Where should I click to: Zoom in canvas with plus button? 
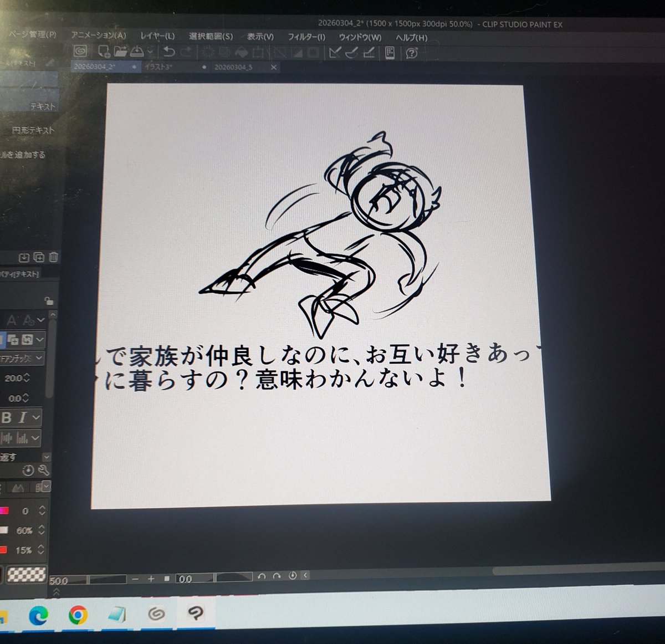(x=151, y=579)
